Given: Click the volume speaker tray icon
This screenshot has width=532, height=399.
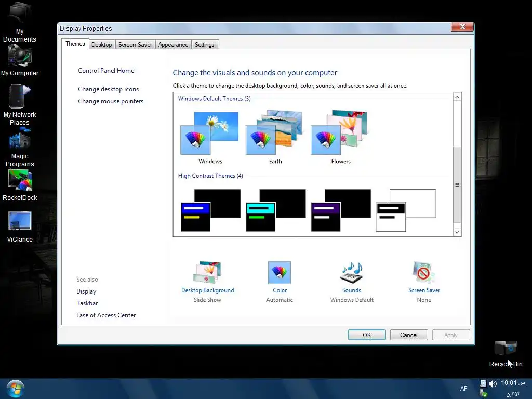Looking at the screenshot, I should click(x=493, y=384).
